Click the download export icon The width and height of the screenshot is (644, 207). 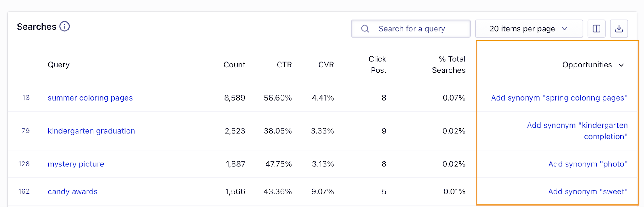[x=619, y=29]
